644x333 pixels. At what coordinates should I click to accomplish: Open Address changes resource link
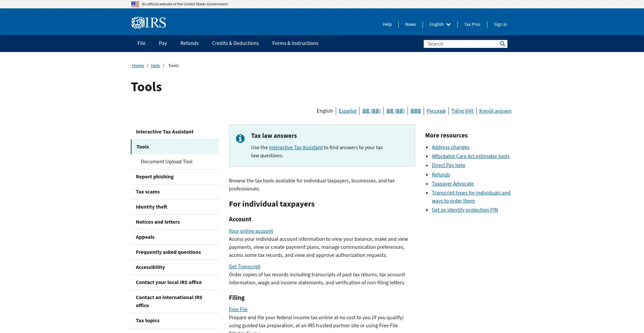(x=450, y=147)
